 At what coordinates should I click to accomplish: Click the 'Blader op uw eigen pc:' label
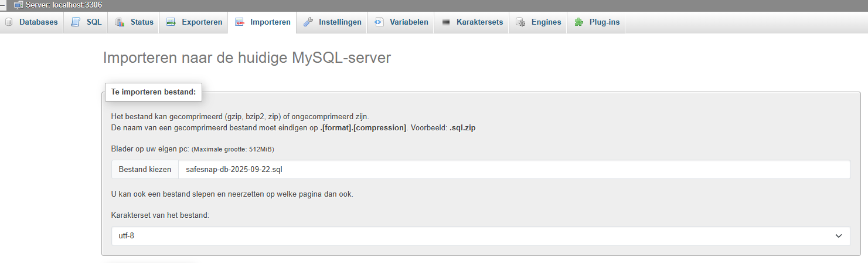pos(150,149)
